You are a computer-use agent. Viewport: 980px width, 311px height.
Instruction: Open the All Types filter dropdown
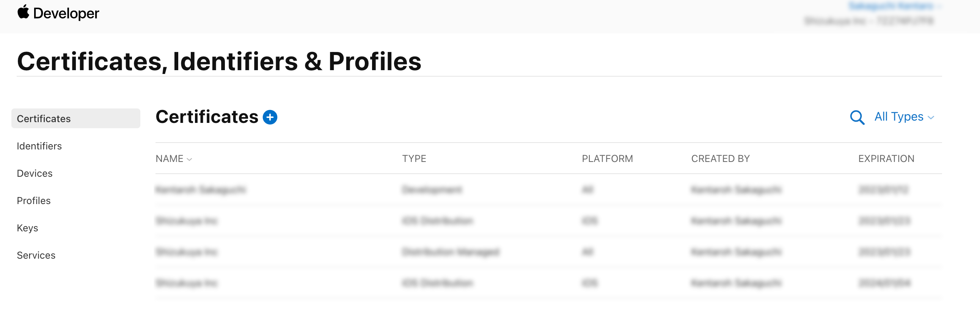[903, 117]
